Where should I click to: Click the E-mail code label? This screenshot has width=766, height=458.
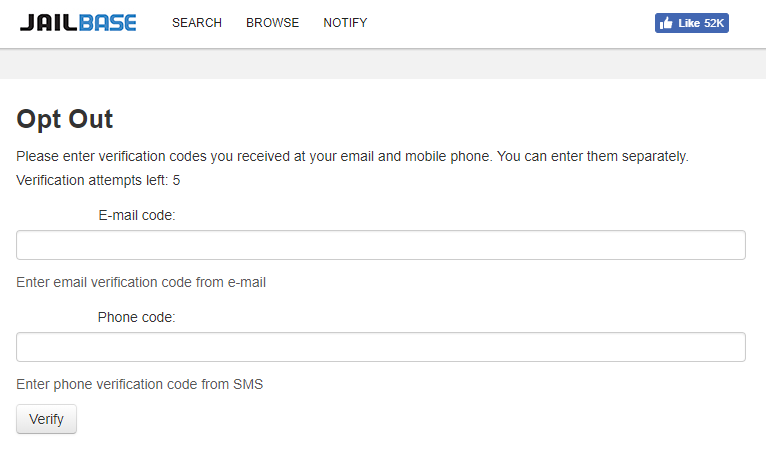click(x=137, y=215)
